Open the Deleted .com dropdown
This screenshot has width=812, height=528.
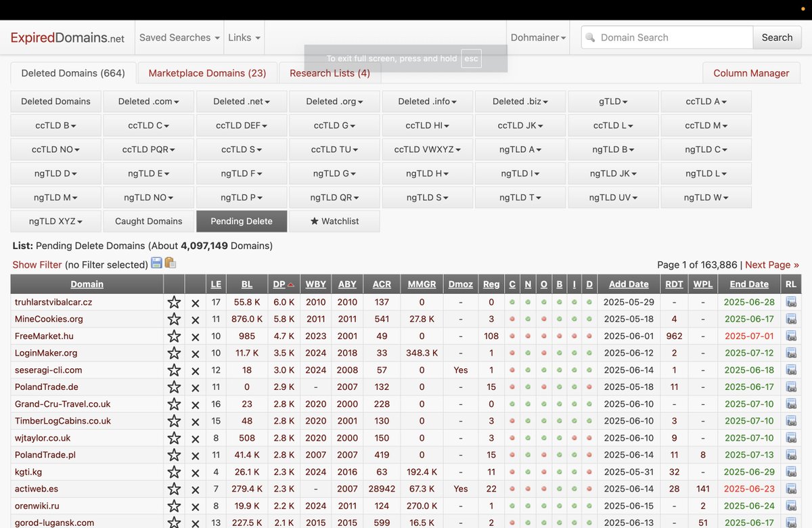pyautogui.click(x=148, y=101)
